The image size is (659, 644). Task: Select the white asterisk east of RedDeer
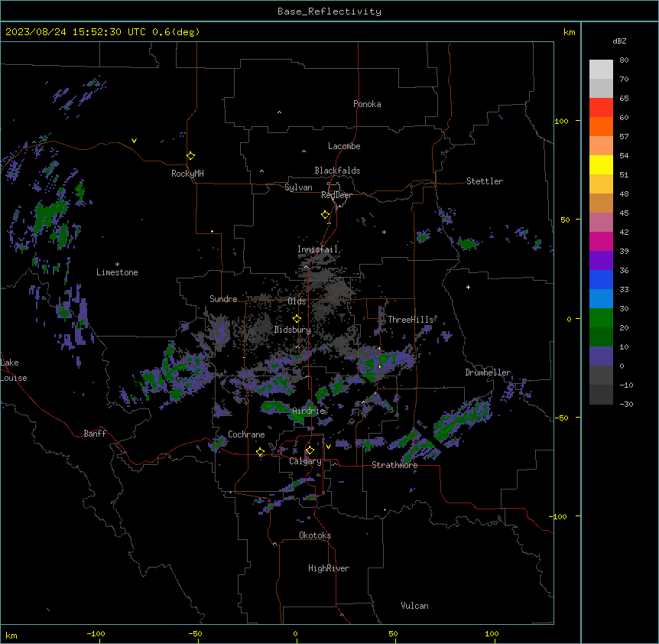click(384, 232)
